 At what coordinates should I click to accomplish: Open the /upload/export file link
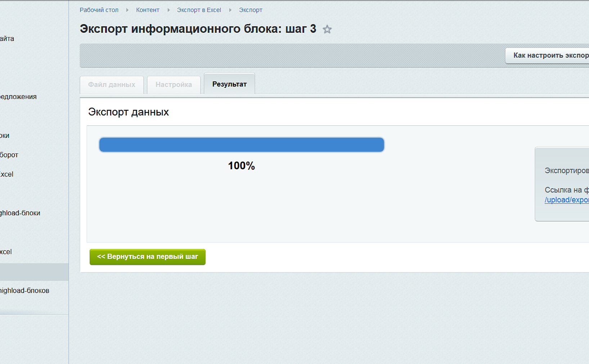[x=566, y=200]
